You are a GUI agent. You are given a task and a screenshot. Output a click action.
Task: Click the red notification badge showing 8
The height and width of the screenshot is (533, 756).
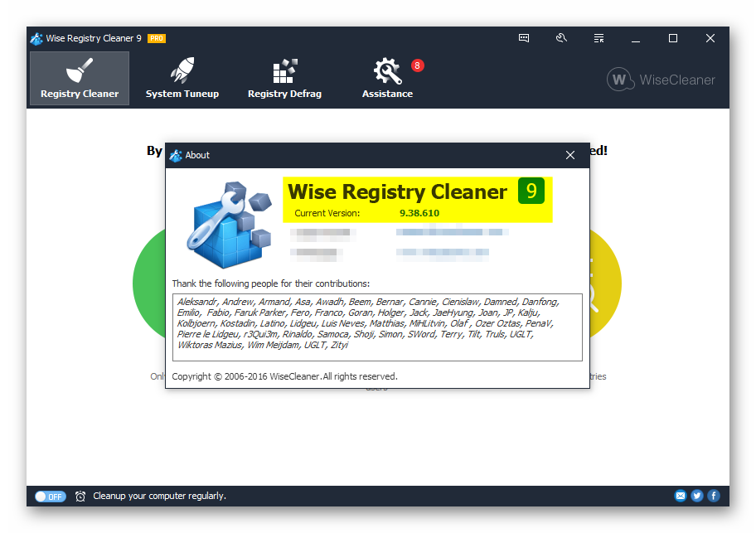(x=418, y=65)
